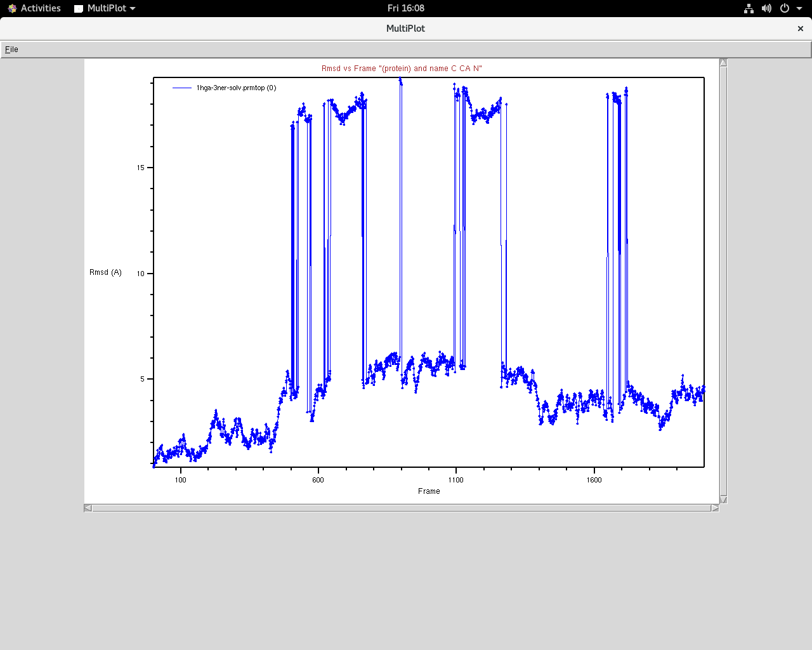Click the MultiPlot window icon in top bar
812x650 pixels.
click(x=79, y=9)
